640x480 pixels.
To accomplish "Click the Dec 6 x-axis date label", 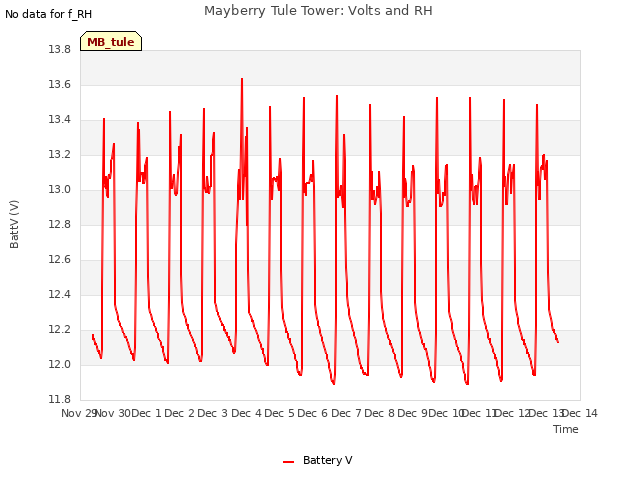I will click(x=313, y=413).
